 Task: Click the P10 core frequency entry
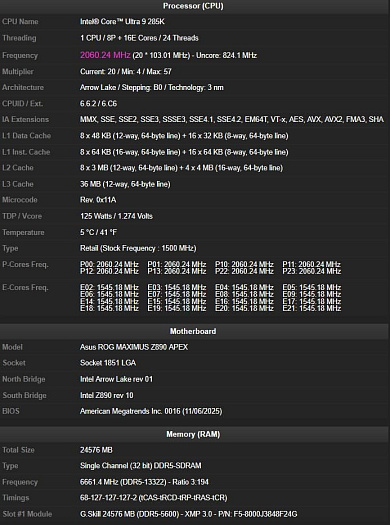(x=244, y=264)
